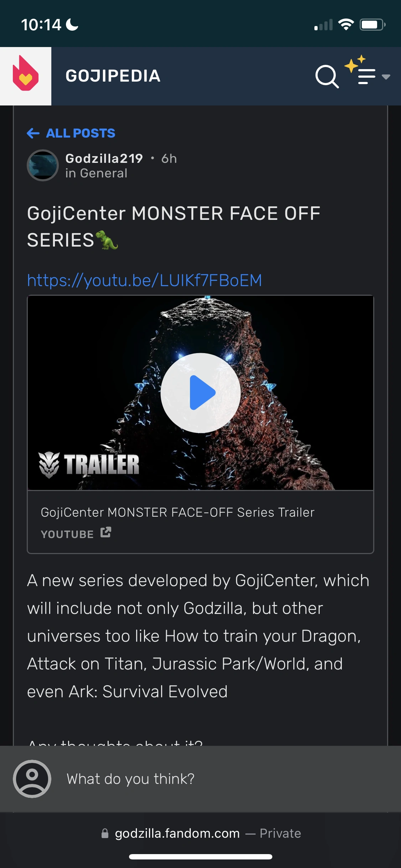Screen dimensions: 401x868
Task: Open the YouTube external link icon
Action: point(106,532)
